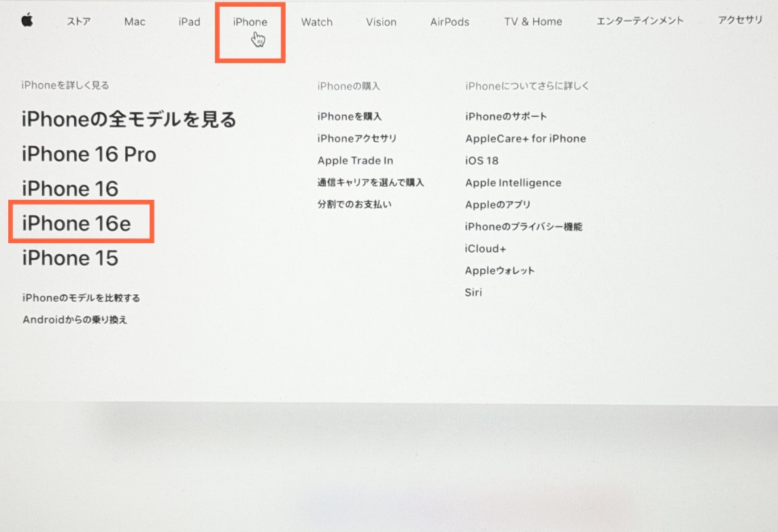778x532 pixels.
Task: Open the iPhone 15 page
Action: (70, 258)
